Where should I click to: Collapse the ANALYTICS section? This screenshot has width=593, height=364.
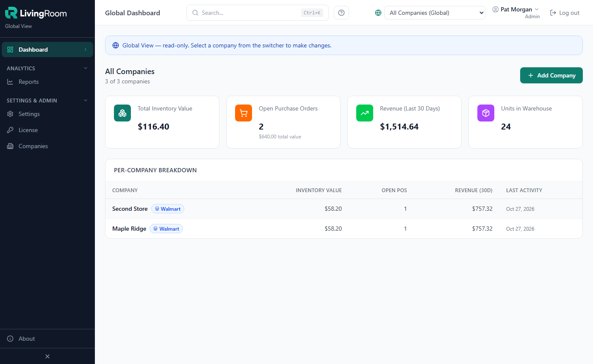pos(47,68)
